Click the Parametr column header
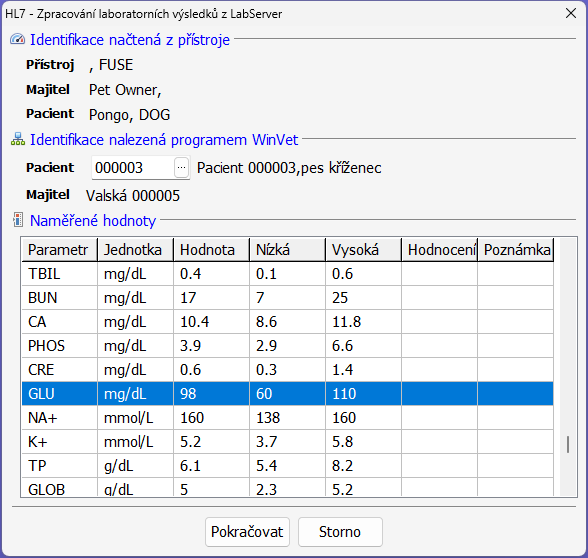The width and height of the screenshot is (588, 558). [x=59, y=249]
